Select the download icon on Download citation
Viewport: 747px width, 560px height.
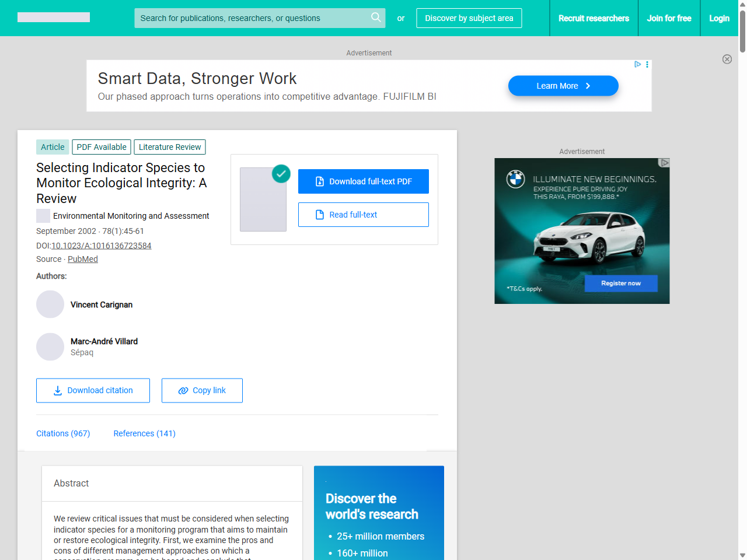pos(57,390)
